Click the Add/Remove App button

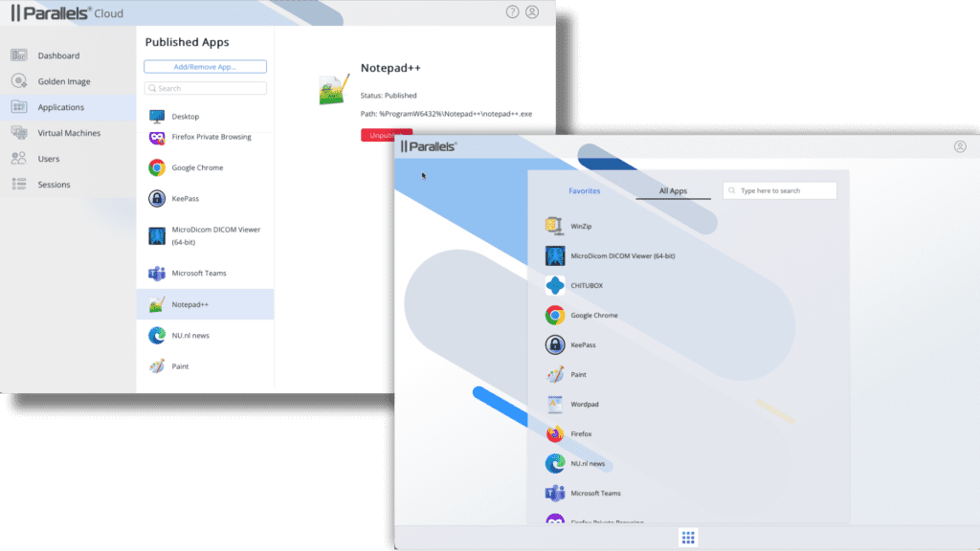(205, 67)
